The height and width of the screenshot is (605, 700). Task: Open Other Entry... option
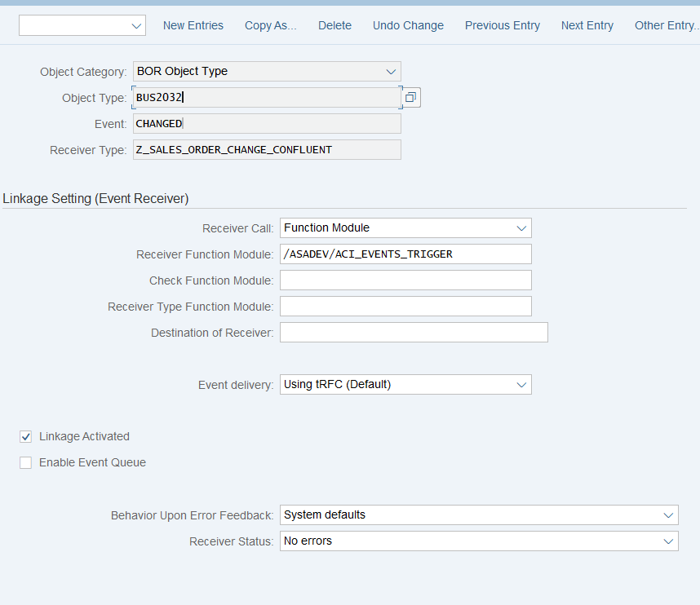point(667,25)
